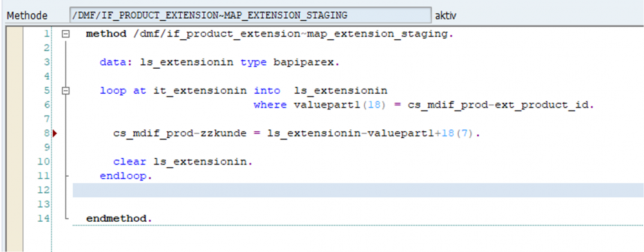Click line number 14 in gutter
The height and width of the screenshot is (252, 644).
point(43,219)
